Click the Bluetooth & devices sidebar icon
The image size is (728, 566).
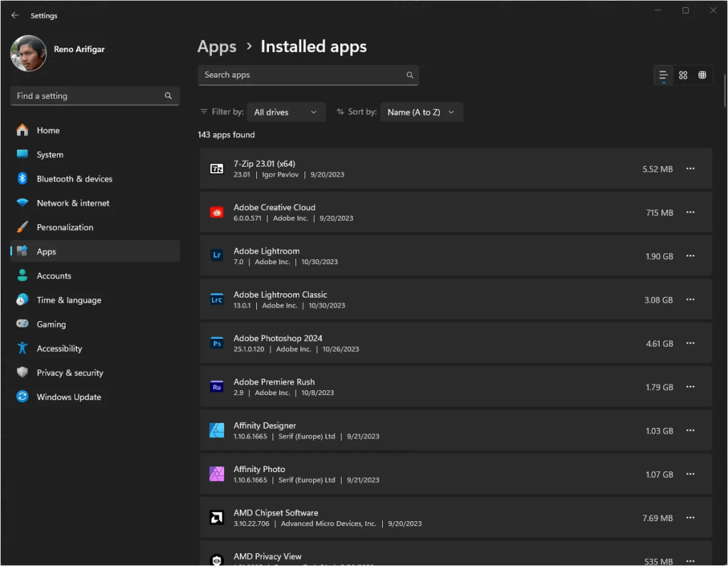(21, 179)
